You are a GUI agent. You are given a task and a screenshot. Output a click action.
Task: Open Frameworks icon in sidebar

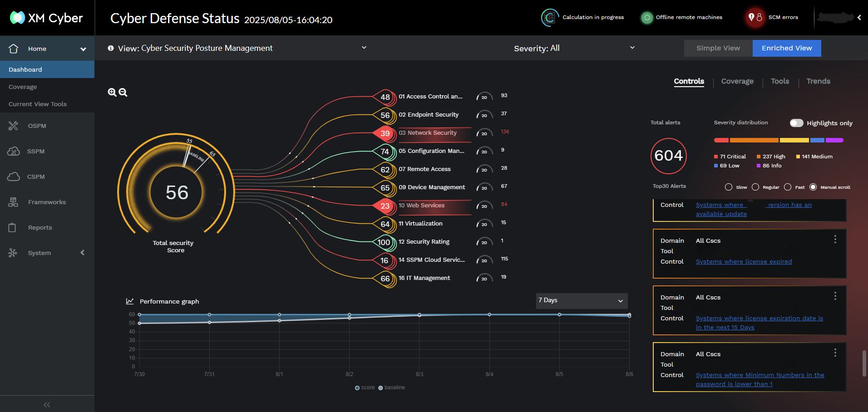pyautogui.click(x=13, y=202)
